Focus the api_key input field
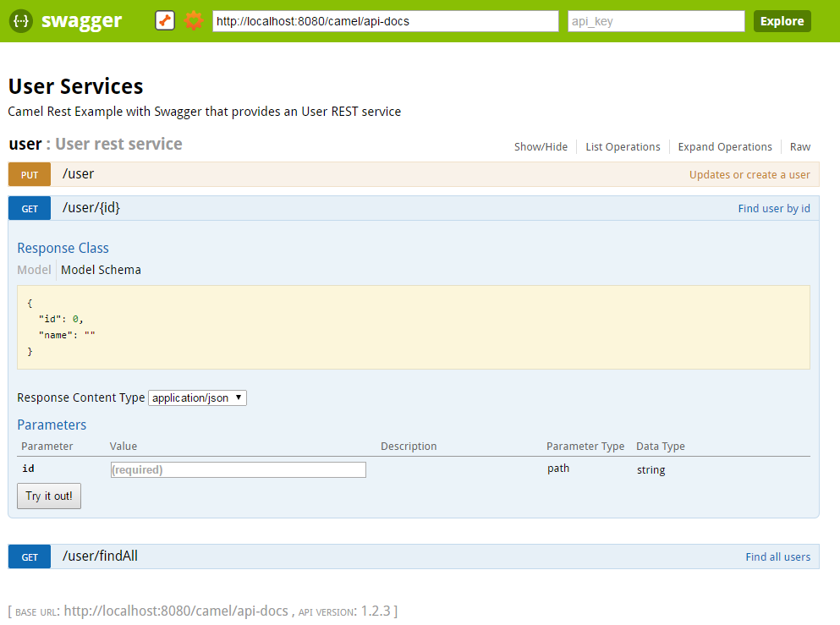The image size is (840, 625). 656,21
